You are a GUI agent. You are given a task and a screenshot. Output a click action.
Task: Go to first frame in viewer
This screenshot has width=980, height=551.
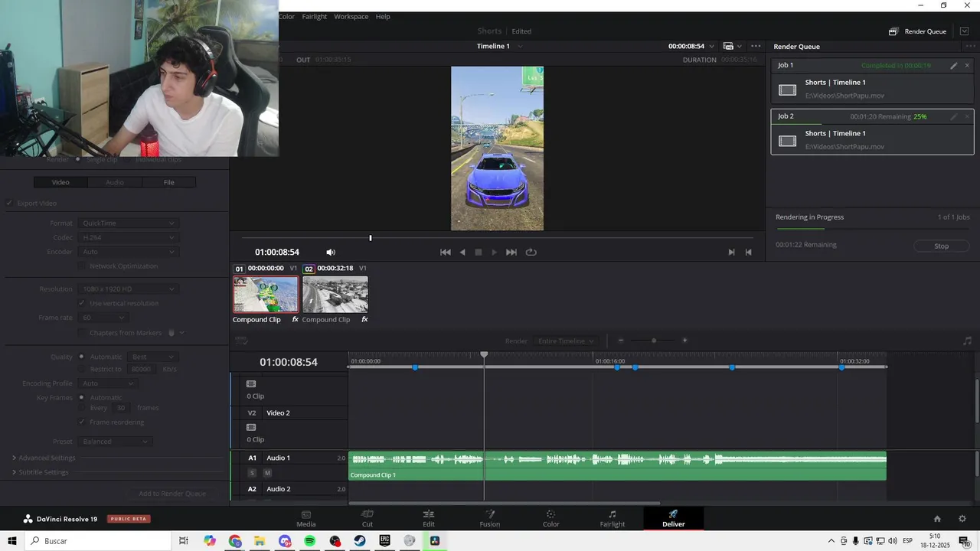coord(445,252)
